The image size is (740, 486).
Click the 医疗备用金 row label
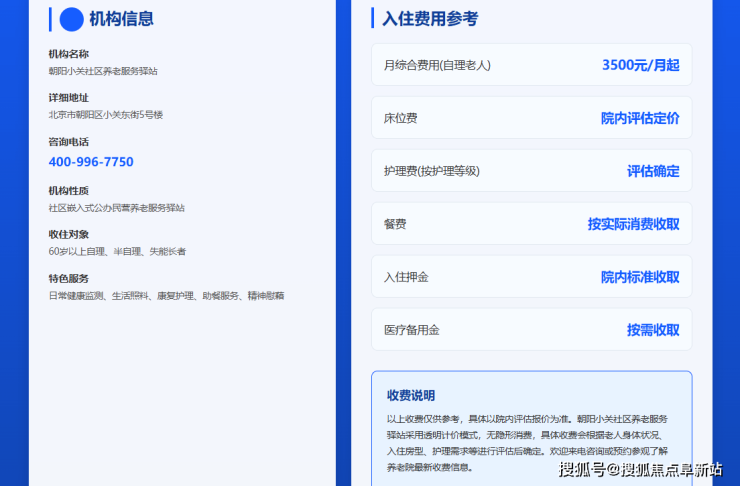412,330
